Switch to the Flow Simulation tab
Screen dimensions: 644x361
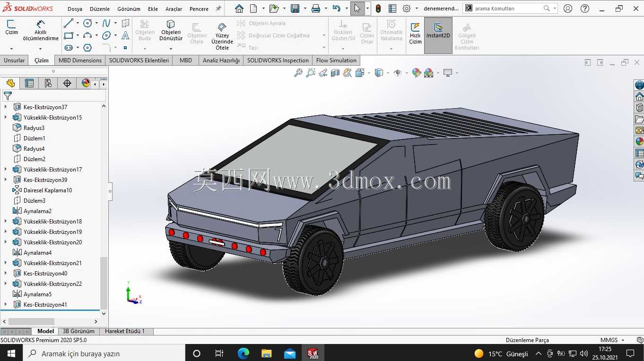336,60
